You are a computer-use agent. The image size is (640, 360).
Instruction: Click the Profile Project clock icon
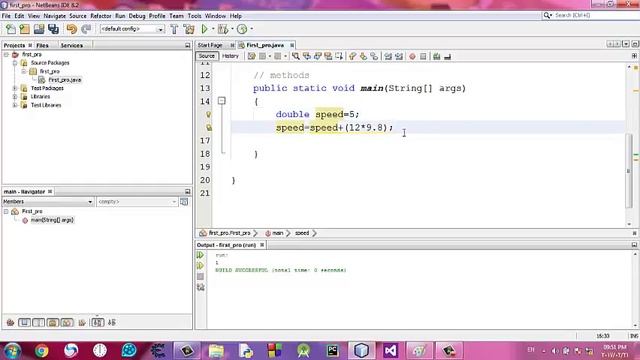pyautogui.click(x=242, y=29)
